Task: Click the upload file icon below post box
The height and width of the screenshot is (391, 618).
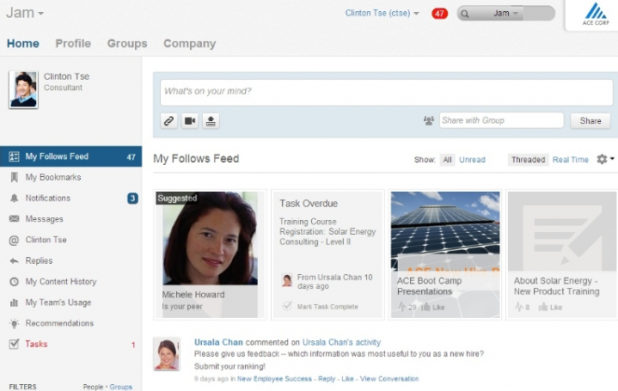Action: pos(211,121)
